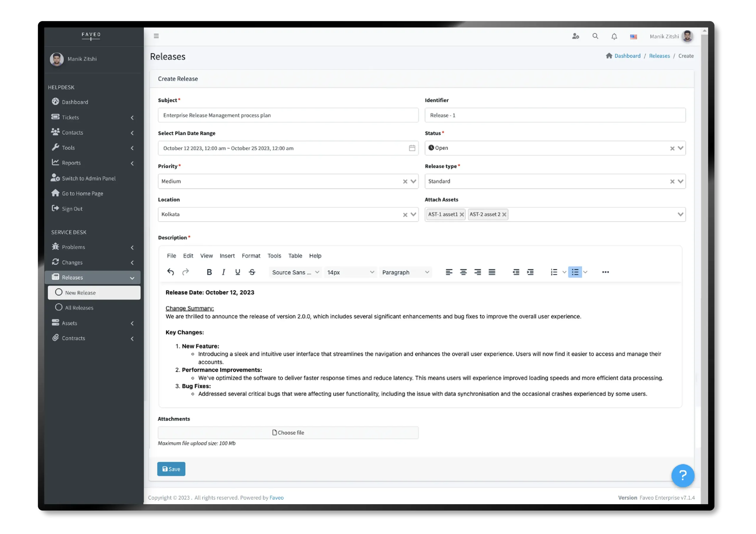Screen dimensions: 756x534
Task: Select the All Releases radio button
Action: [58, 307]
